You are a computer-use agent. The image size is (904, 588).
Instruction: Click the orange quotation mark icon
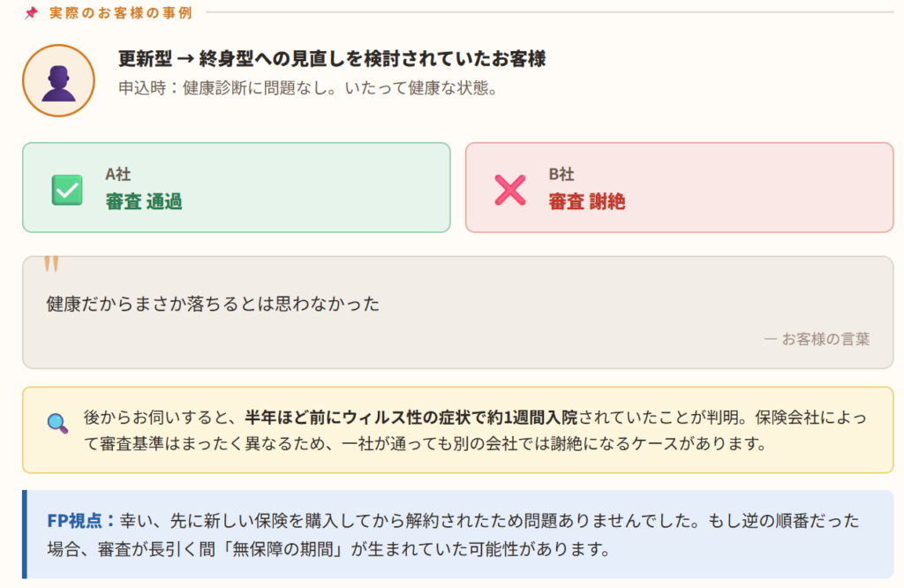point(51,265)
